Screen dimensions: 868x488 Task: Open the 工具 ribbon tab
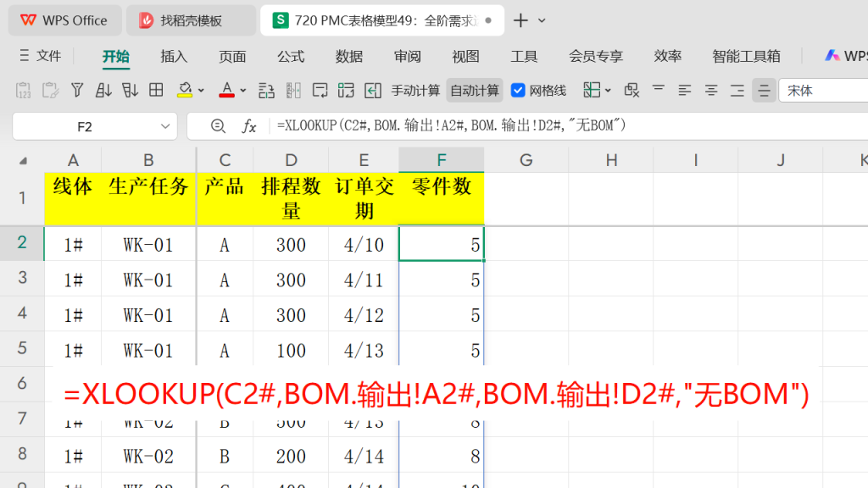click(x=524, y=57)
